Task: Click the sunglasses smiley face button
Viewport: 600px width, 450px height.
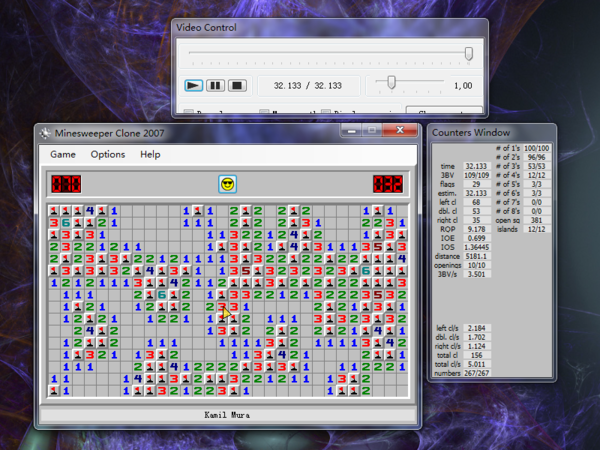Action: pyautogui.click(x=227, y=184)
